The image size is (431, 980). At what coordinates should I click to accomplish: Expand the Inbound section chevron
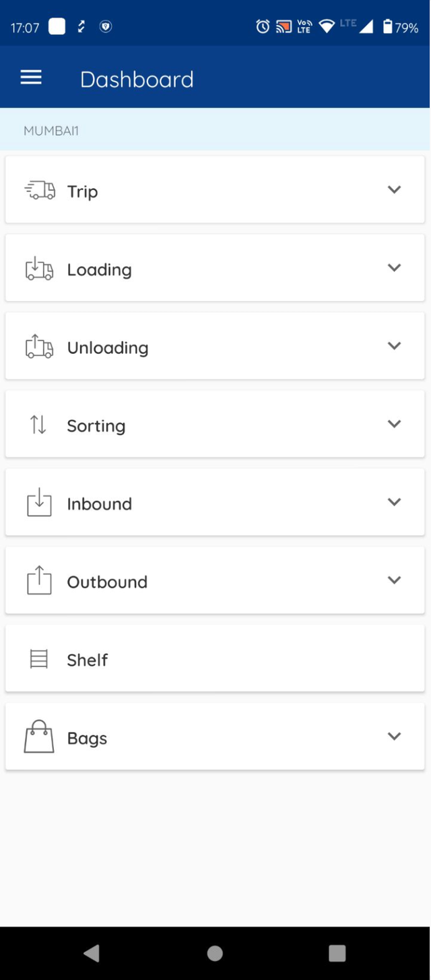point(395,502)
